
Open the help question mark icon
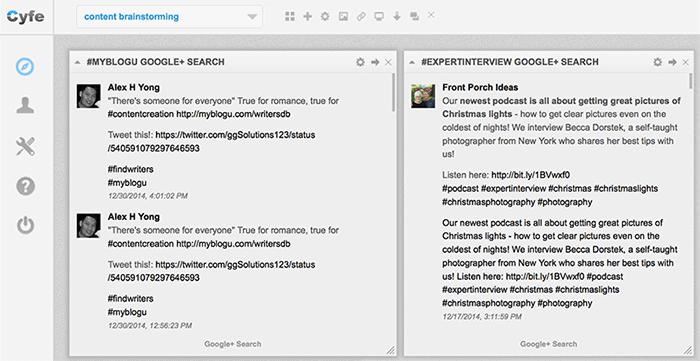click(x=25, y=185)
